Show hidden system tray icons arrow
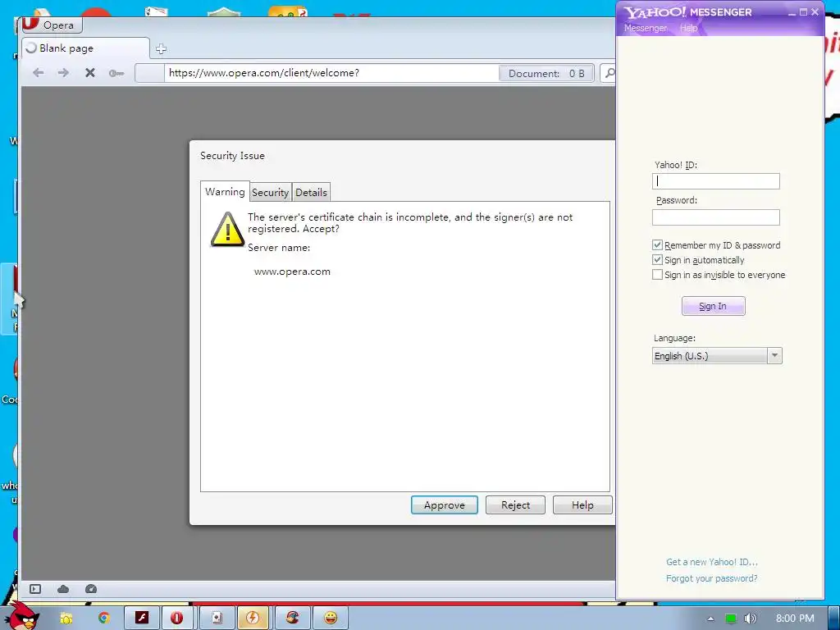 pos(710,619)
